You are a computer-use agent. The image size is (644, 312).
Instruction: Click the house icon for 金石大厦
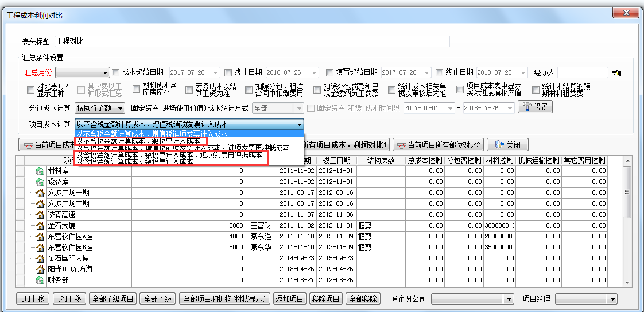(x=40, y=225)
